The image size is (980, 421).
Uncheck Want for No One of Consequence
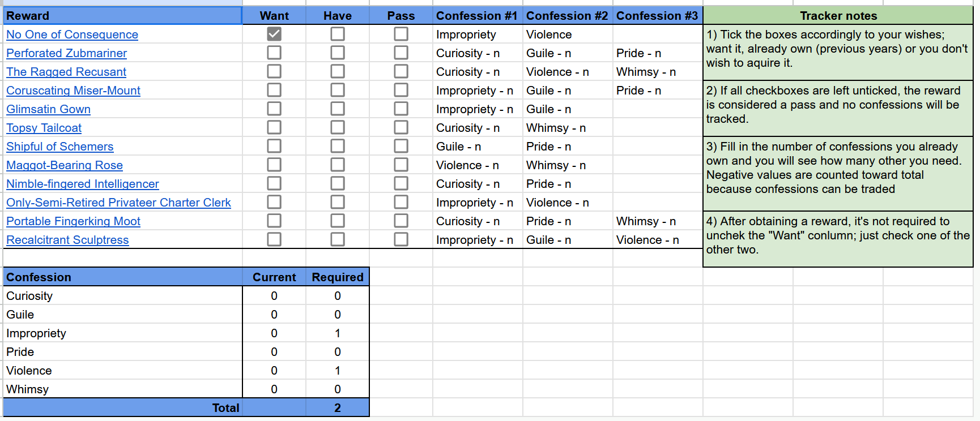pyautogui.click(x=274, y=34)
